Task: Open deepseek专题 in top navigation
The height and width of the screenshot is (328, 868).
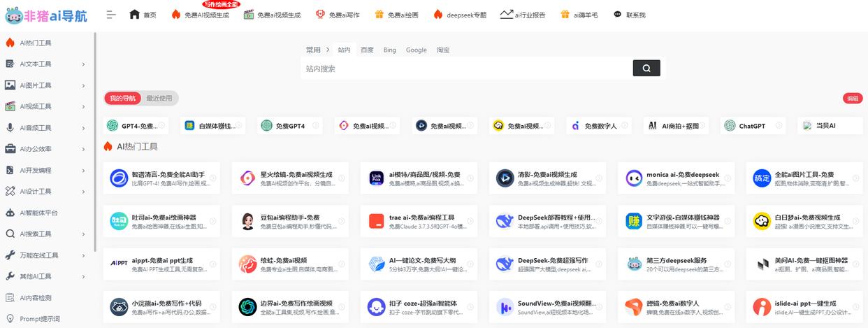Action: 459,15
